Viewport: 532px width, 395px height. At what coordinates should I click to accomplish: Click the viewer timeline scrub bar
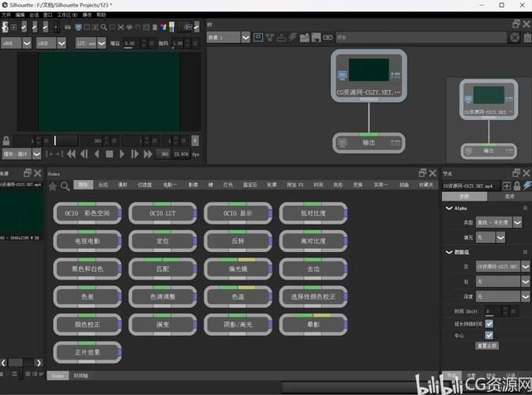(x=66, y=141)
